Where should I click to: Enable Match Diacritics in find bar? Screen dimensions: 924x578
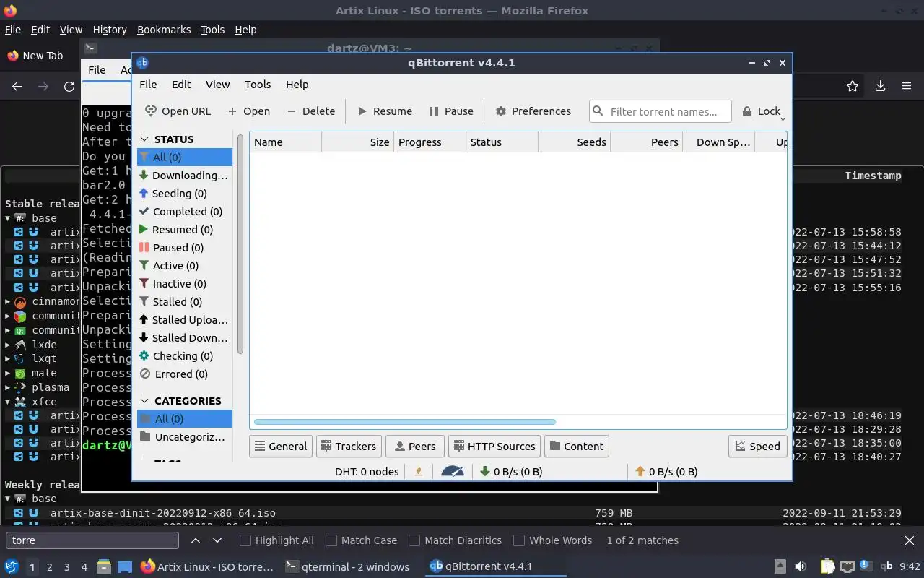455,540
